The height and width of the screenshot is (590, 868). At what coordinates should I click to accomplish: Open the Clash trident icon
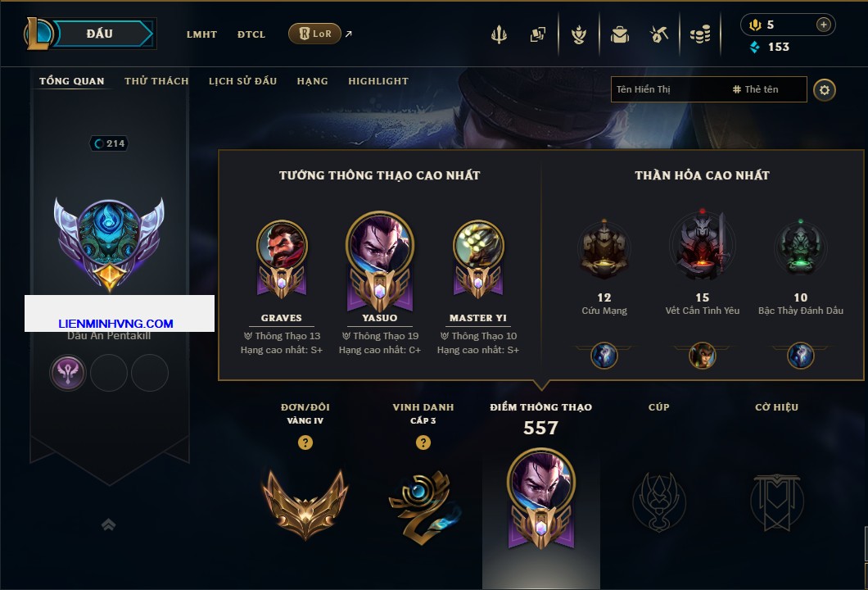499,34
